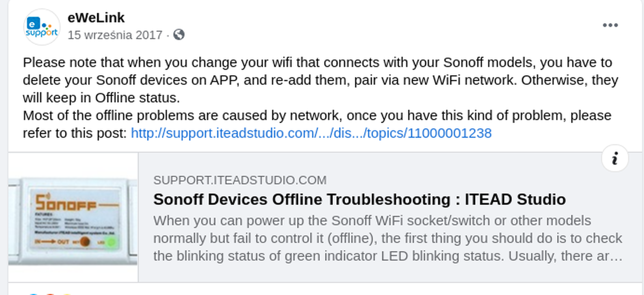The width and height of the screenshot is (644, 295).
Task: Open the eWeLink page name
Action: (x=96, y=18)
